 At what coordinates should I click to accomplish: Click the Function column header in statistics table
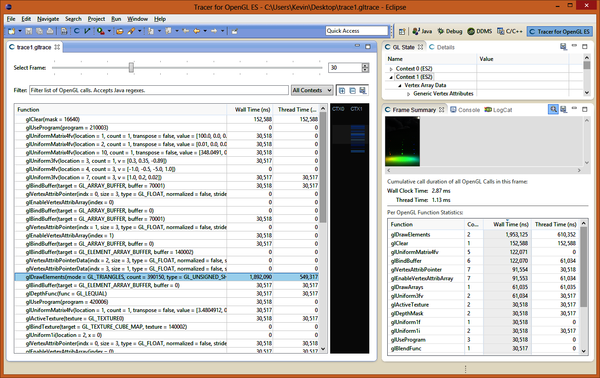tap(426, 224)
